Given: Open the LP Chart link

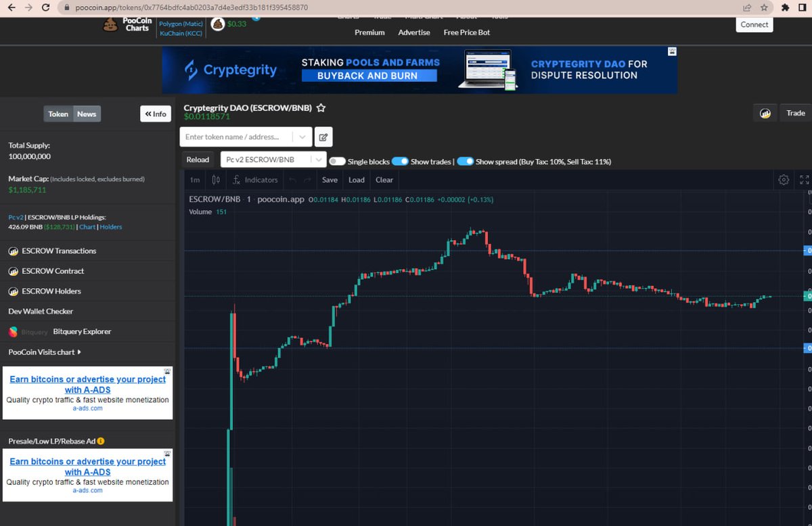Looking at the screenshot, I should click(x=87, y=227).
